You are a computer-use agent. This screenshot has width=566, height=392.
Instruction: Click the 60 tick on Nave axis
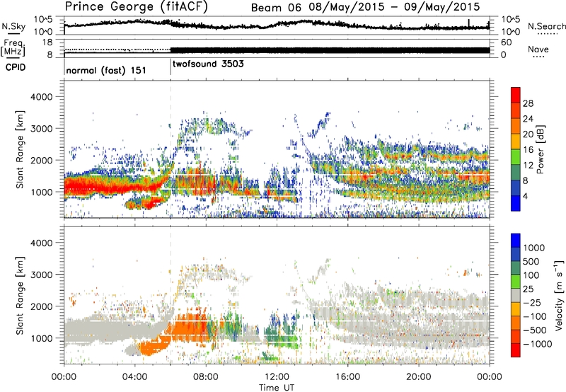(507, 42)
